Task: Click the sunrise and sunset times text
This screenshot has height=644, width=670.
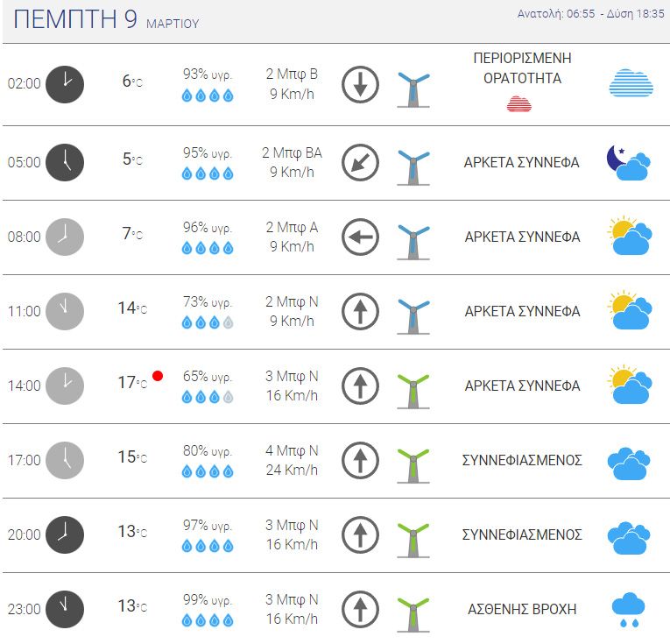Action: [591, 14]
